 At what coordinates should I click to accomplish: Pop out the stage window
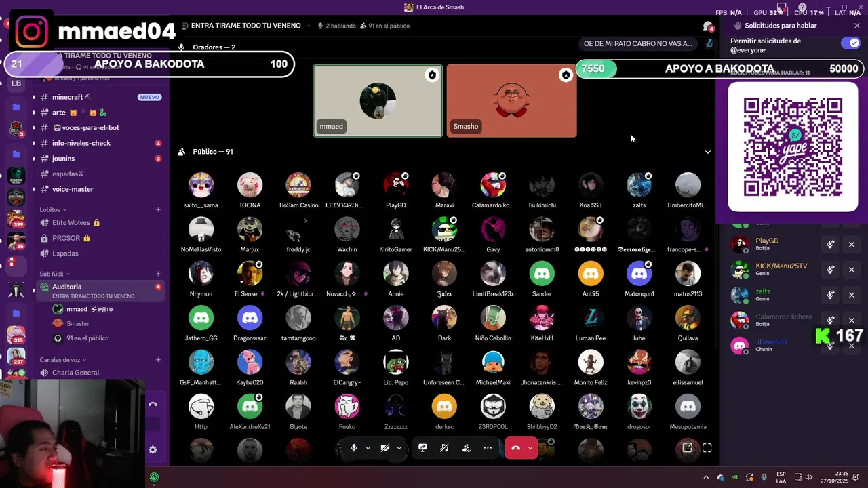click(x=687, y=448)
